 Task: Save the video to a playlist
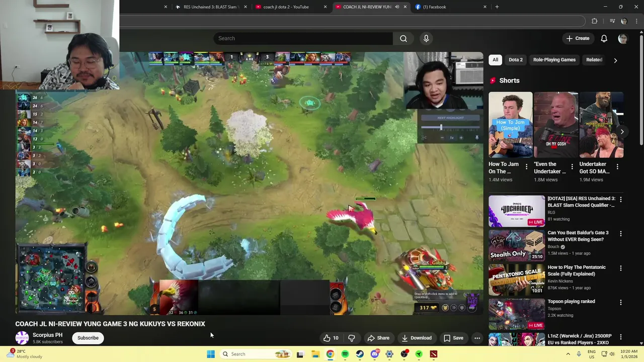click(x=453, y=338)
